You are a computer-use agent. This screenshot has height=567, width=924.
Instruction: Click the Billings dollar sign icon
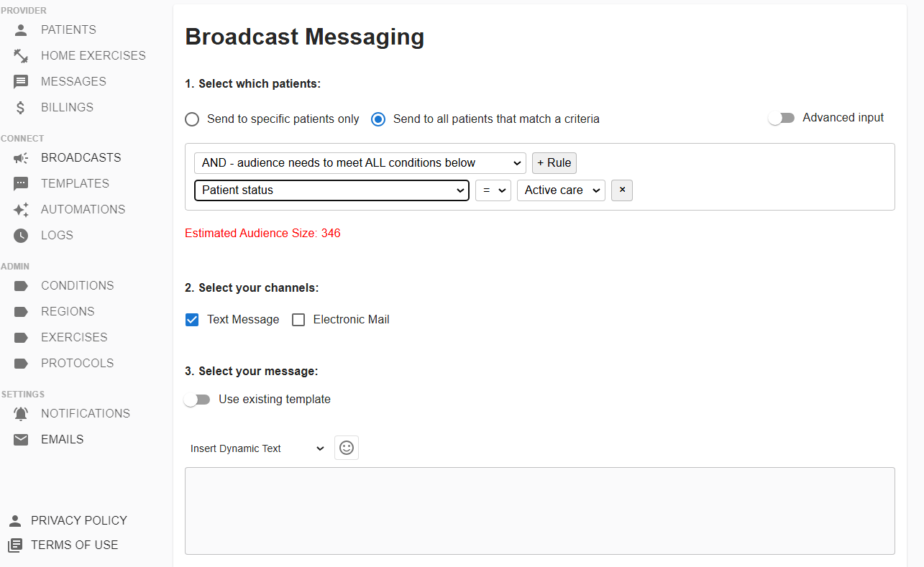(x=21, y=108)
